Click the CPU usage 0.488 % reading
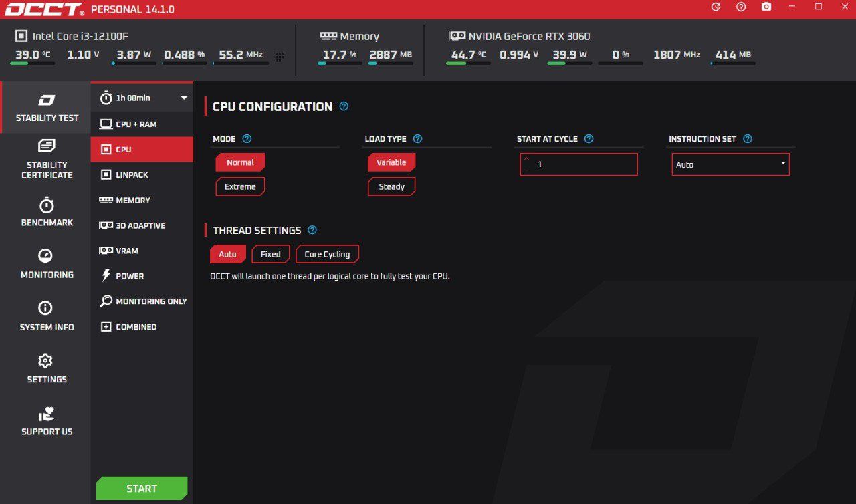 click(x=185, y=55)
